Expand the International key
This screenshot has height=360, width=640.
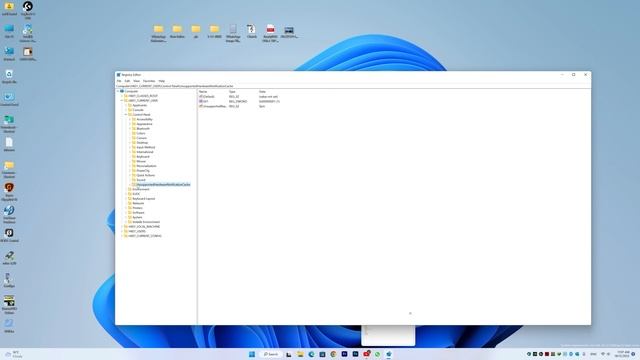point(130,152)
